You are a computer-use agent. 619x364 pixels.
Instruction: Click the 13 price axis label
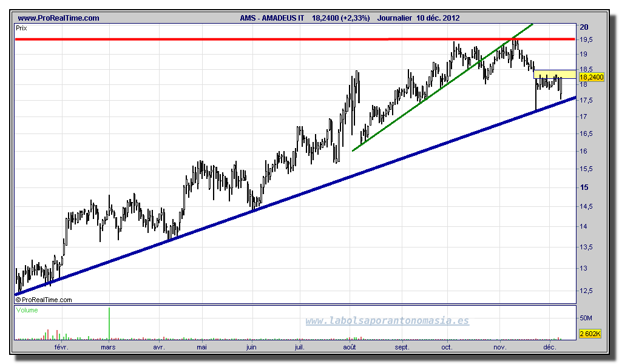coord(583,269)
